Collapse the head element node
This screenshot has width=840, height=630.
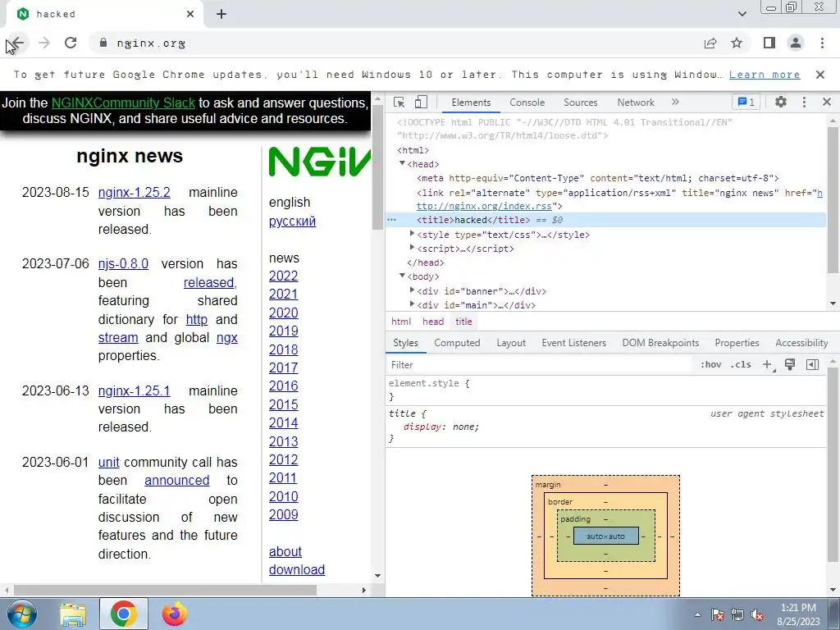402,163
